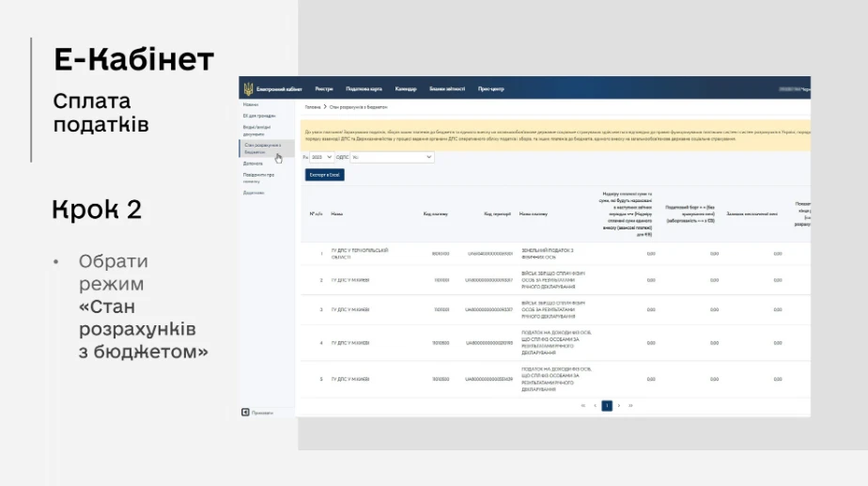The width and height of the screenshot is (868, 486).
Task: Open Податкова карта in top navigation
Action: (364, 88)
